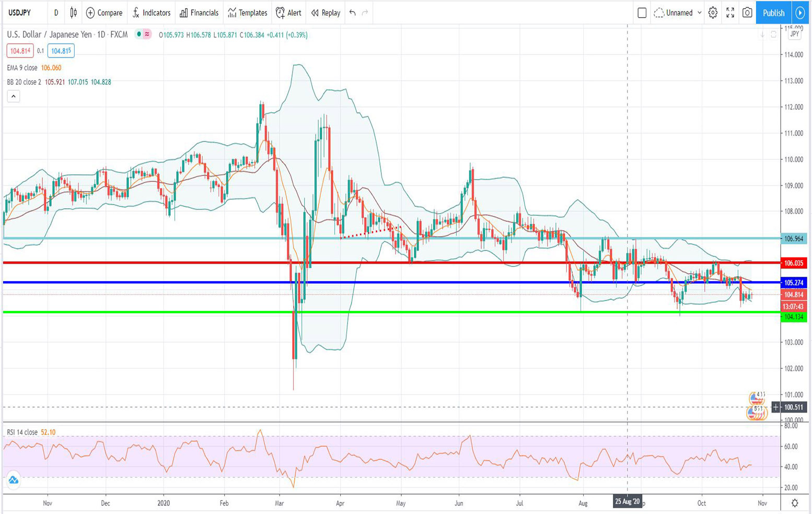This screenshot has height=514, width=812.
Task: Enter fullscreen mode
Action: point(730,13)
